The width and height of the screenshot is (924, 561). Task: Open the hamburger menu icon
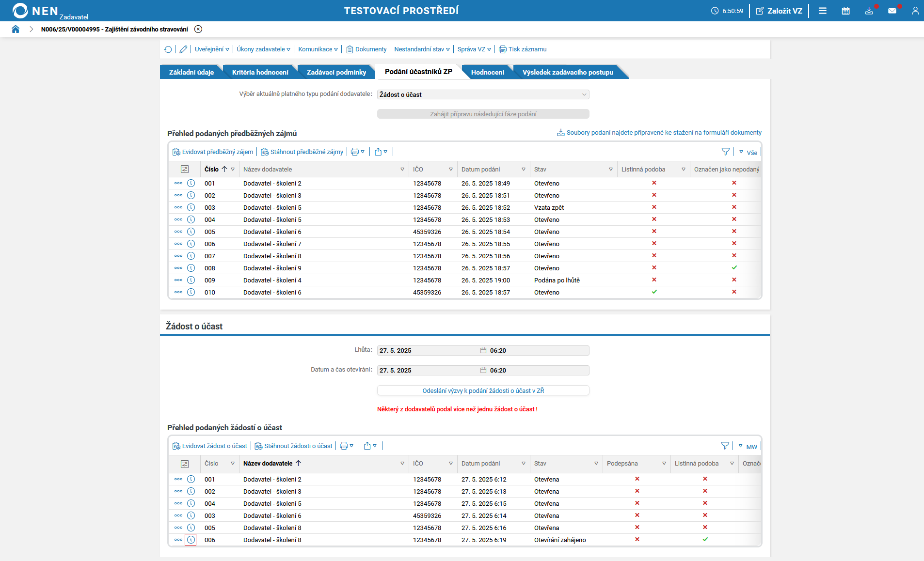coord(823,11)
